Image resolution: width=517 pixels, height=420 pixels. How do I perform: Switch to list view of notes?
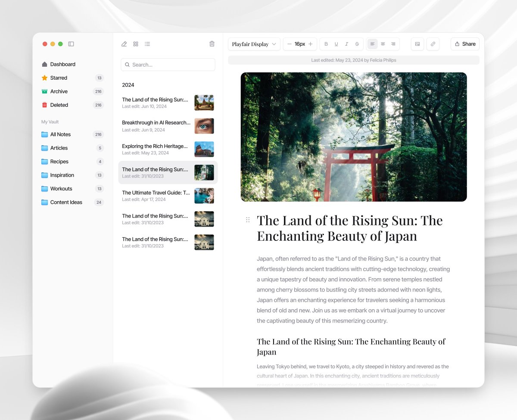tap(147, 44)
